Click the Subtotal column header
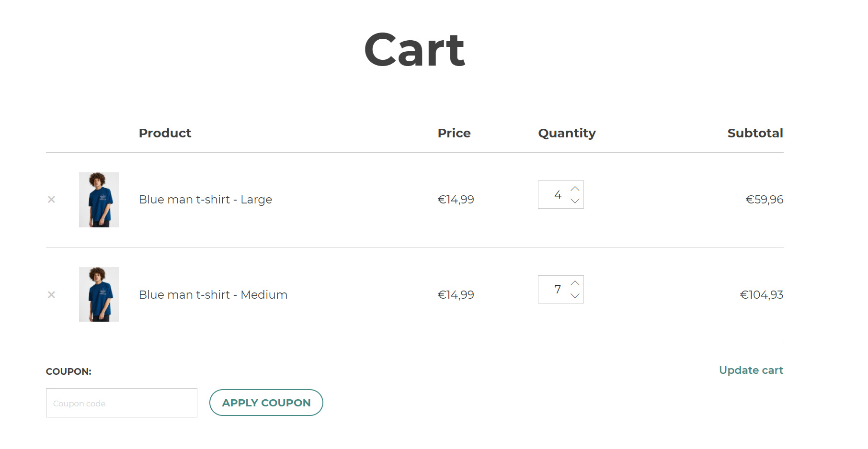The width and height of the screenshot is (868, 449). [755, 133]
